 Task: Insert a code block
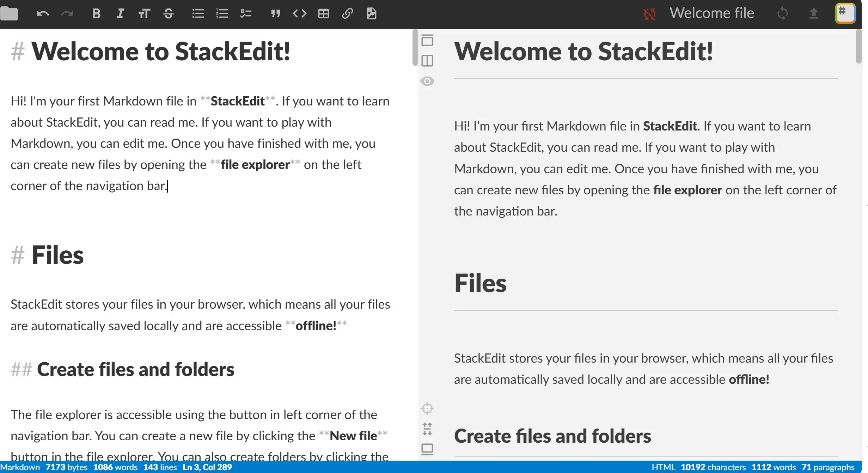pyautogui.click(x=300, y=14)
